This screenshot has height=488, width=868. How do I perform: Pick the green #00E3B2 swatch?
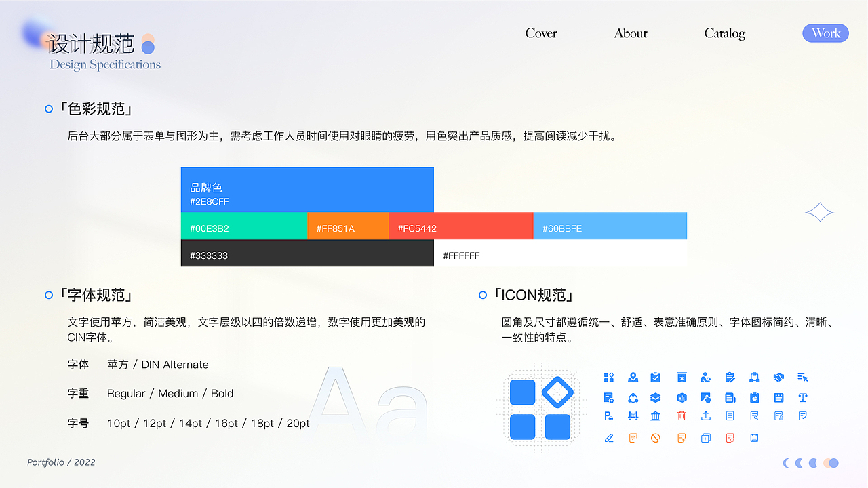(244, 226)
